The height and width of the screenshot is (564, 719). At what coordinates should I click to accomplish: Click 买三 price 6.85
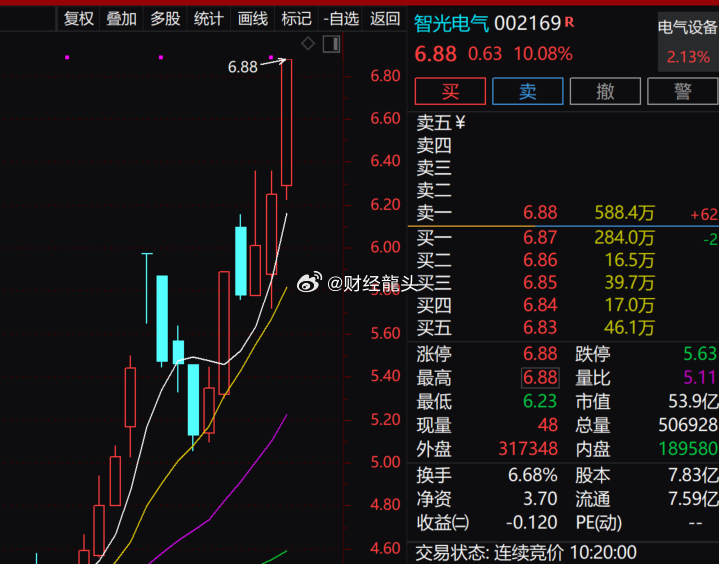540,282
